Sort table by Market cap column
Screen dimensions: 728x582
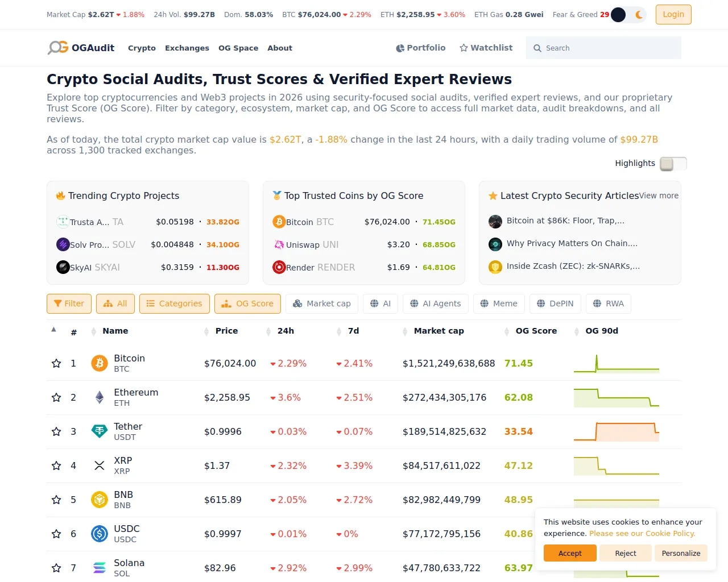(439, 331)
